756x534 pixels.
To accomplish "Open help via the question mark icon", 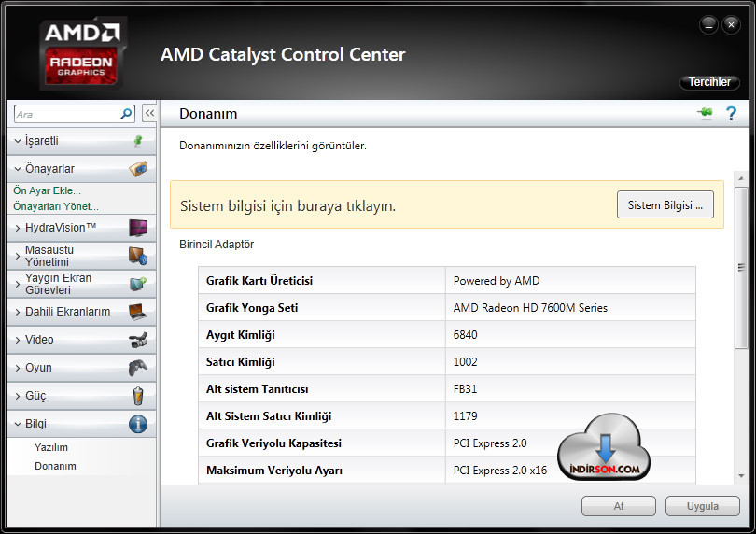I will tap(731, 113).
